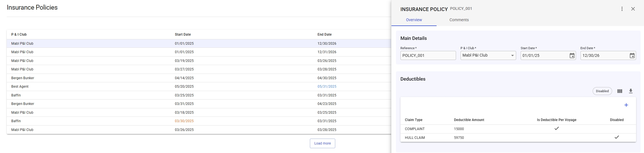The width and height of the screenshot is (644, 153).
Task: Open the three-dot more options menu
Action: click(x=622, y=9)
